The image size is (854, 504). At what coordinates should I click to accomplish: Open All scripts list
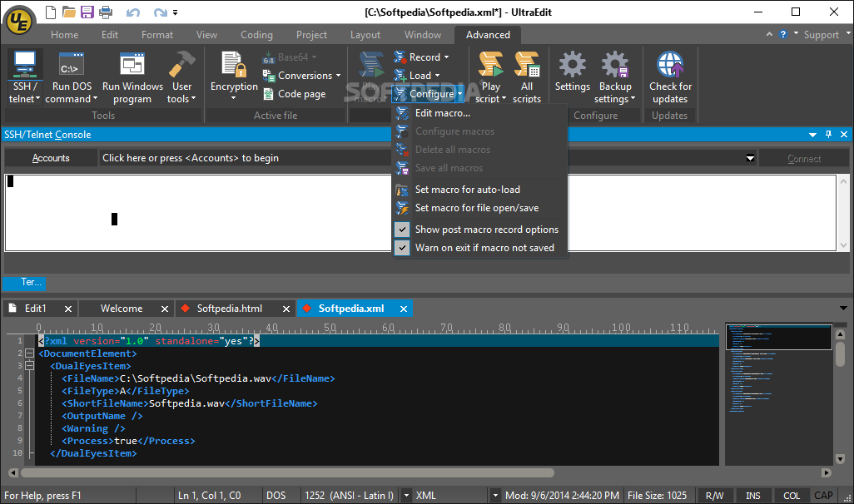pos(527,77)
